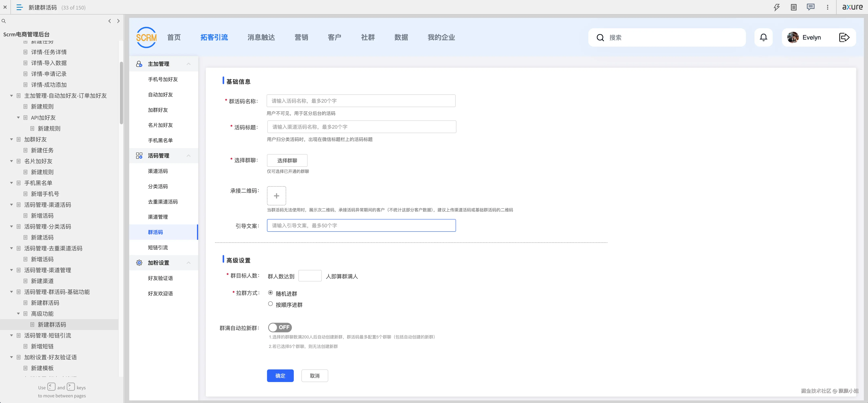
Task: Open 短链引流 in the left menu
Action: click(x=158, y=247)
